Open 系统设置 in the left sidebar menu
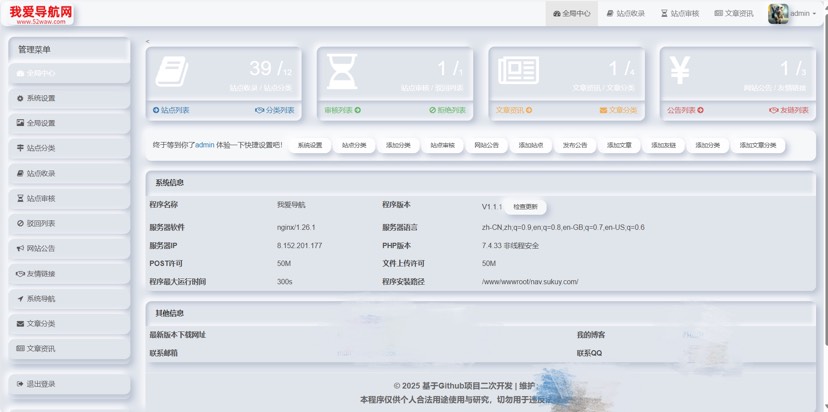 (69, 98)
